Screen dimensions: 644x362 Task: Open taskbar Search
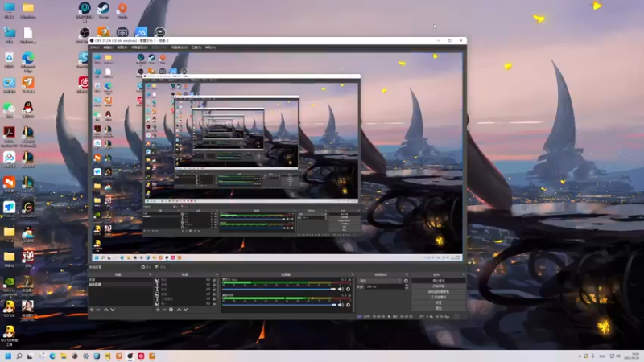pos(19,356)
